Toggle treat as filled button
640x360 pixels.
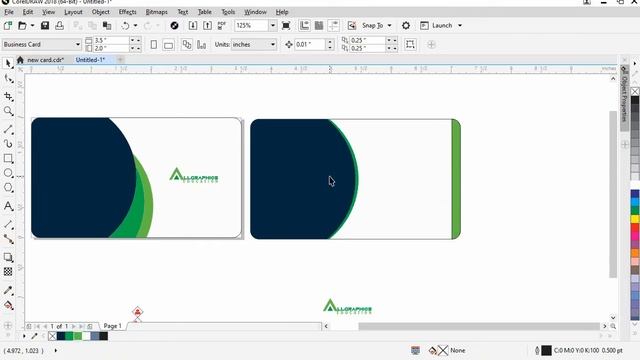(410, 44)
